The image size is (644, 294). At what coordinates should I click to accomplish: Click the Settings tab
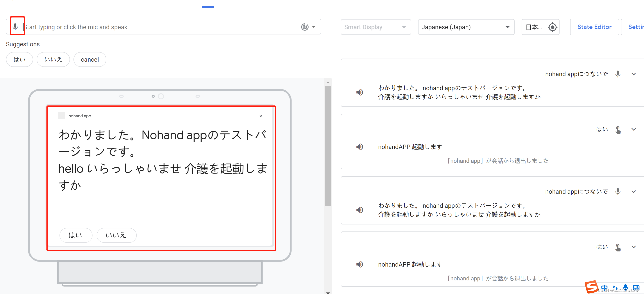[x=636, y=27]
